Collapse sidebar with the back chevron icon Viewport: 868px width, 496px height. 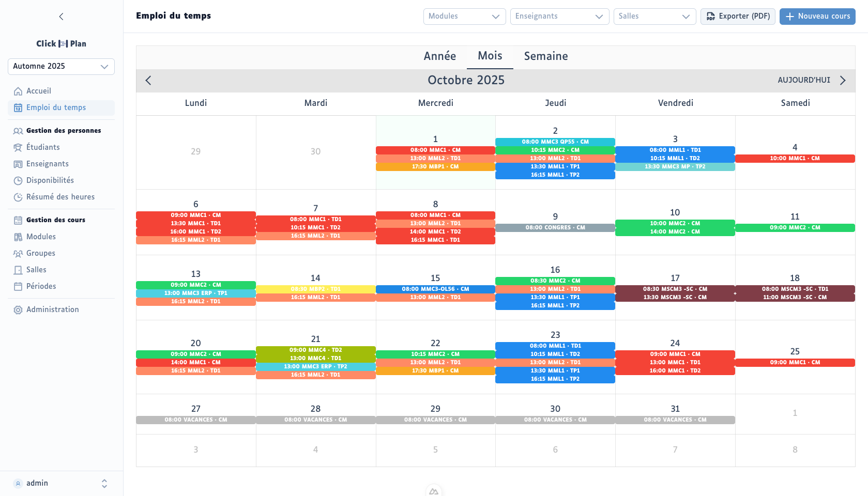tap(61, 17)
